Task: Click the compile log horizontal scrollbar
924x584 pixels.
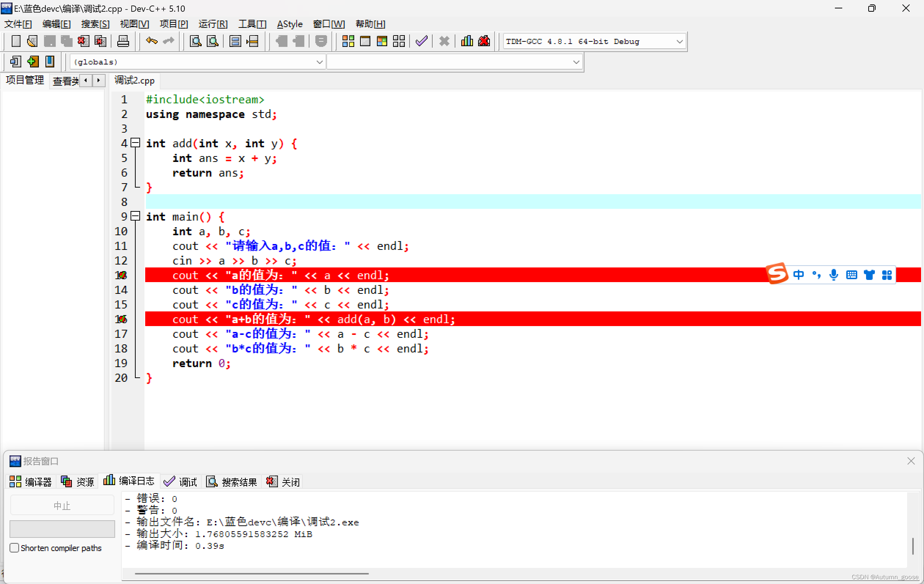Action: pyautogui.click(x=252, y=574)
